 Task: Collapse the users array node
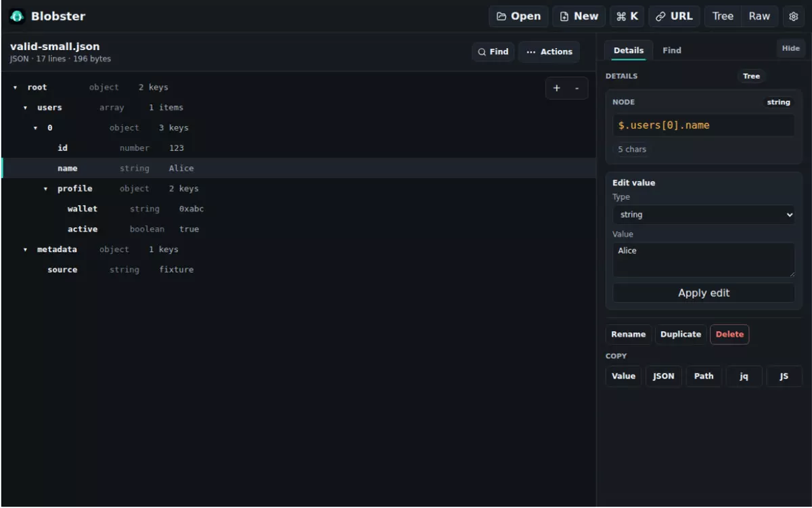(x=26, y=108)
